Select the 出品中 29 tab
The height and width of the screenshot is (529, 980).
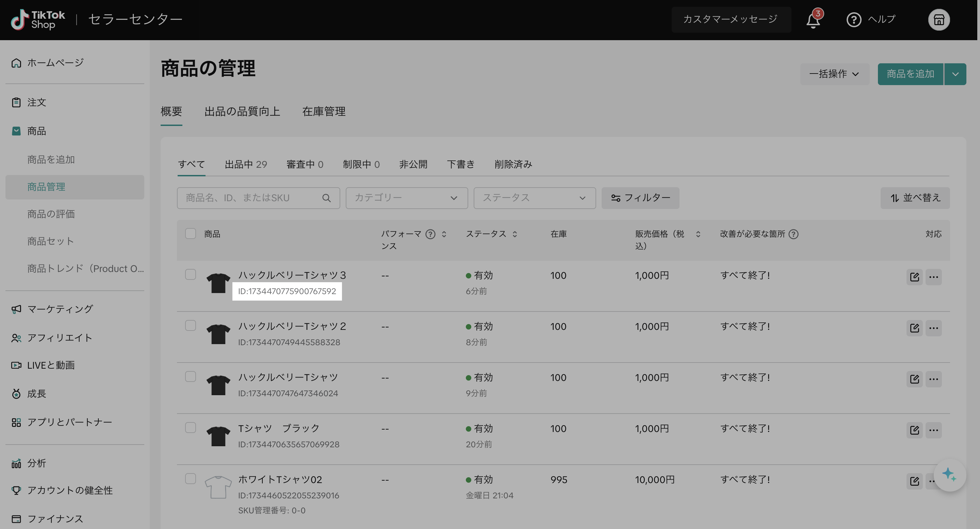click(x=246, y=164)
